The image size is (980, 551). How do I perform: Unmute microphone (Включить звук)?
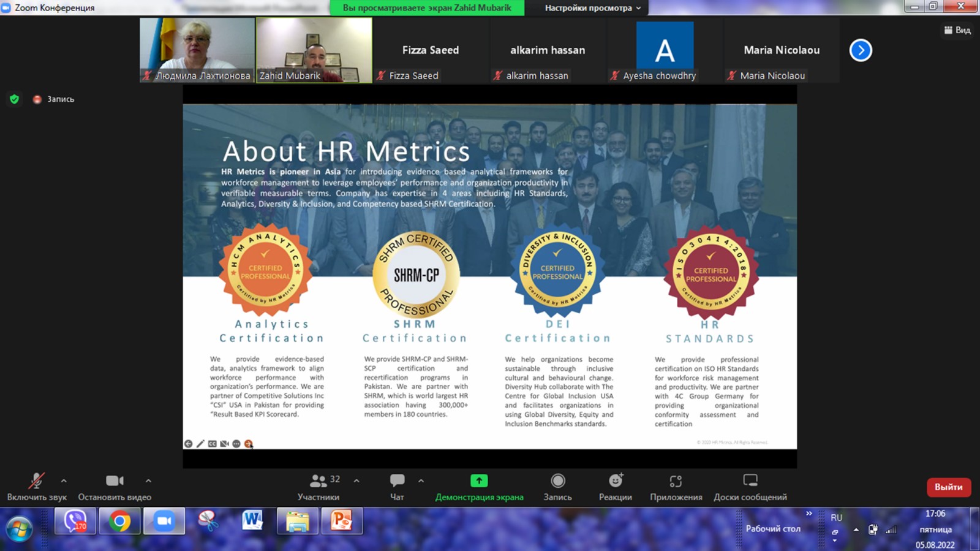37,481
